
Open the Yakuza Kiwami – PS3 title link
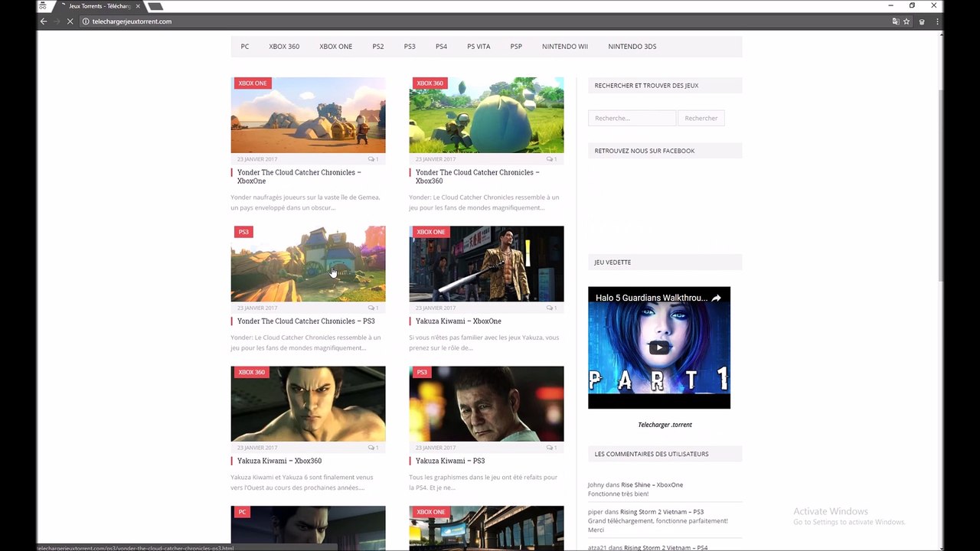(x=450, y=461)
